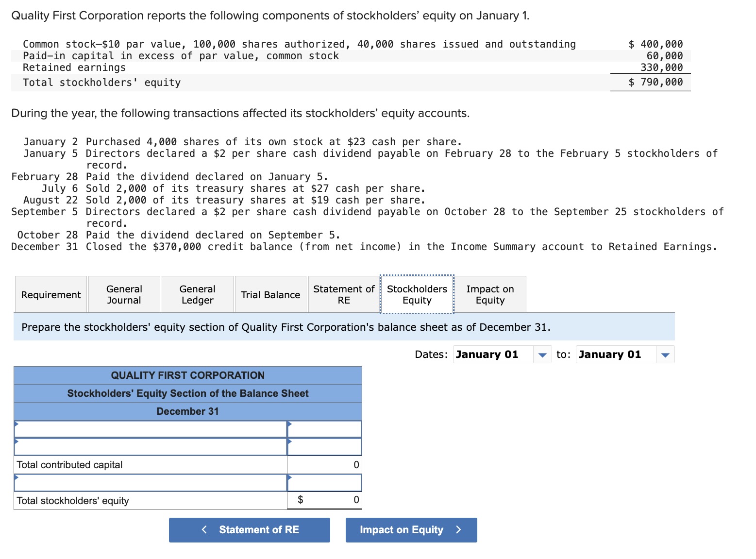Viewport: 756px width, 559px height.
Task: Switch to the General Ledger tab
Action: (198, 294)
